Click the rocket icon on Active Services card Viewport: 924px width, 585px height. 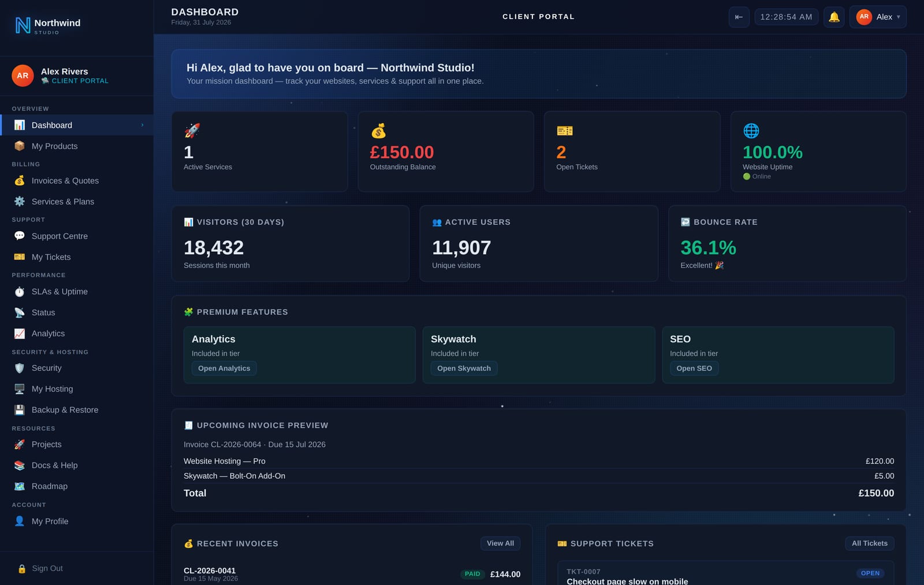click(x=192, y=131)
